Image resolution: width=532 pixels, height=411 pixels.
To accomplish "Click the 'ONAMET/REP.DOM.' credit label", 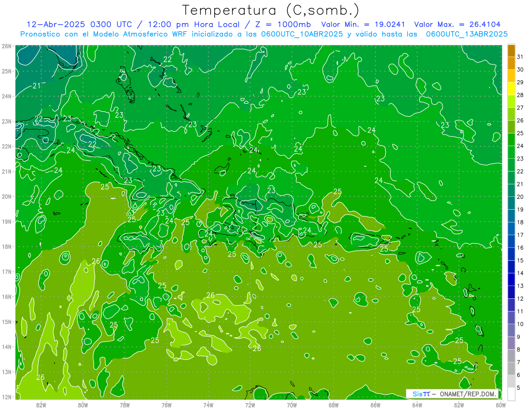I will point(469,394).
